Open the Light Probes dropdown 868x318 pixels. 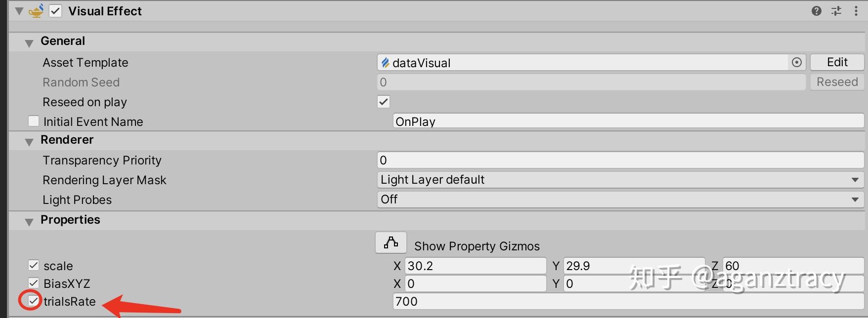pos(620,199)
